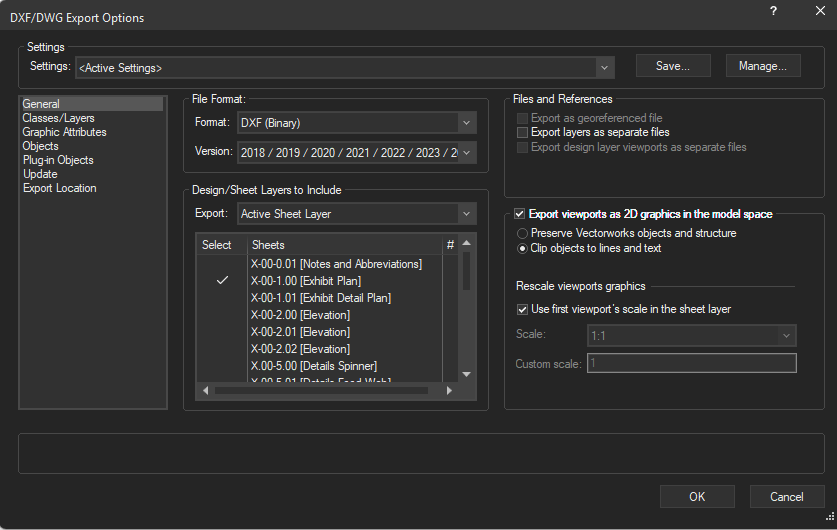837x530 pixels.
Task: Enable Export layers as separate files
Action: [x=522, y=132]
